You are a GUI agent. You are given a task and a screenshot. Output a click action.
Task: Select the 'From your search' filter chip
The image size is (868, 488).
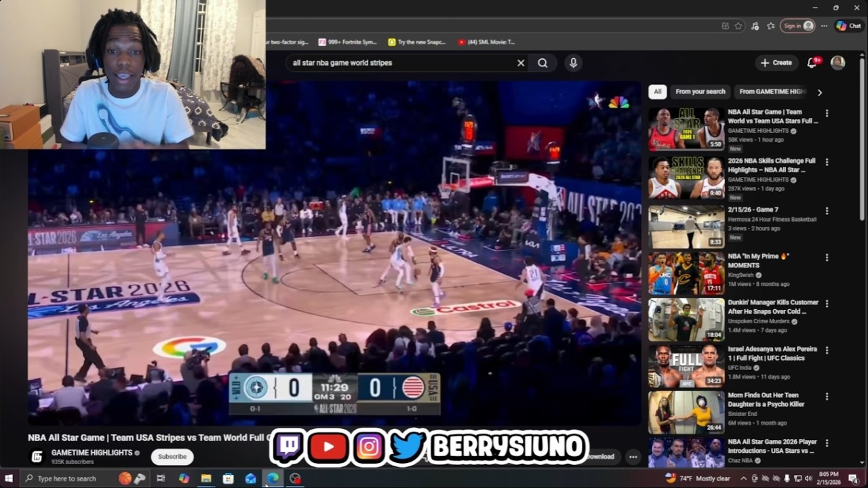701,91
